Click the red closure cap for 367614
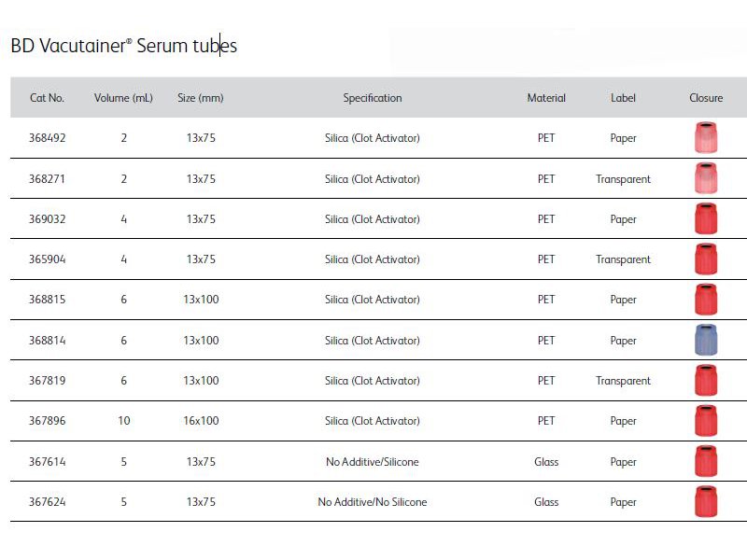Image resolution: width=747 pixels, height=560 pixels. pyautogui.click(x=706, y=461)
